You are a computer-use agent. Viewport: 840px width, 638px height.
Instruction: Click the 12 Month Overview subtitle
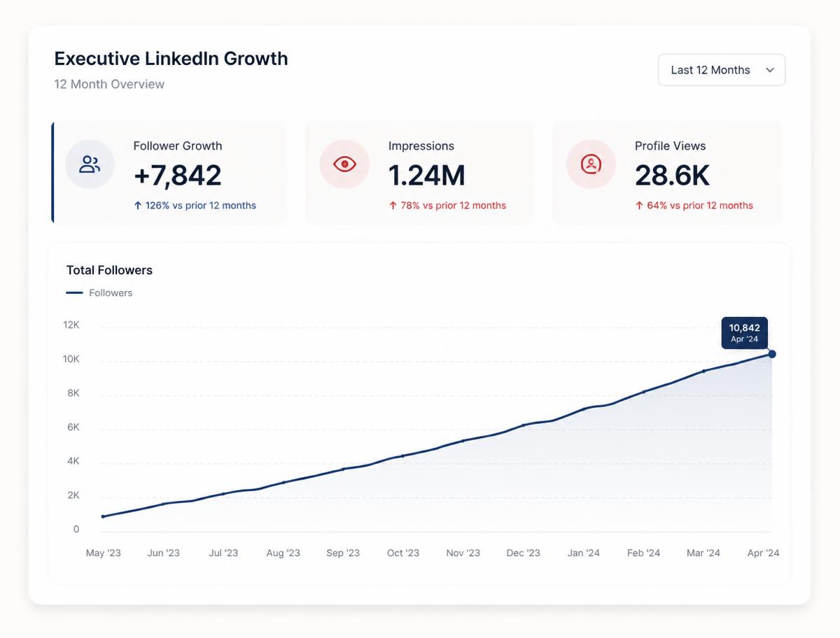coord(109,84)
